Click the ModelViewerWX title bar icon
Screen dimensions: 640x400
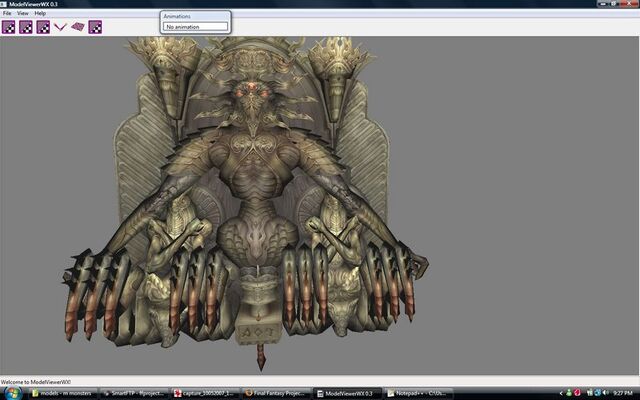[x=4, y=4]
